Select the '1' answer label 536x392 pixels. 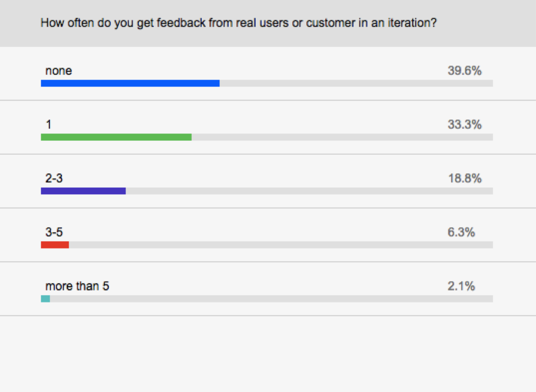48,125
